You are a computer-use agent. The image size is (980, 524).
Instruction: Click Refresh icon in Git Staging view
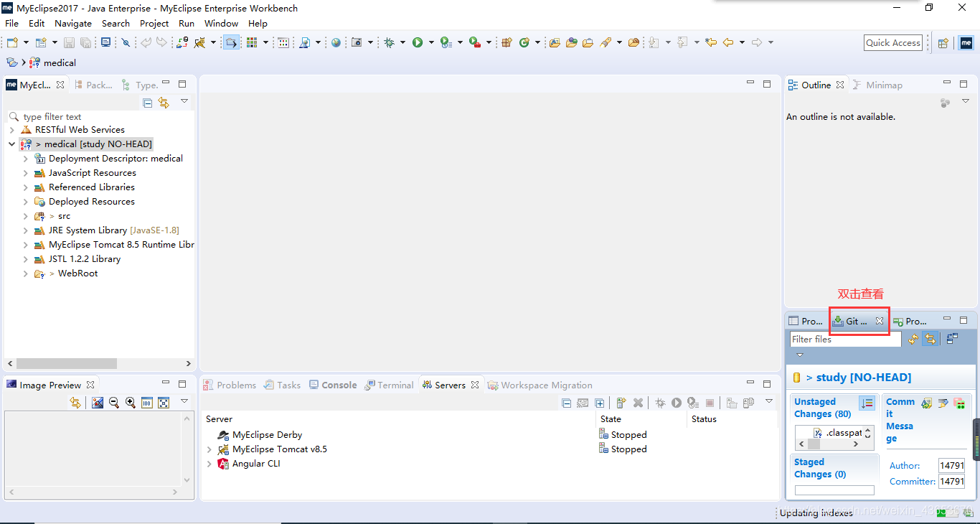click(x=913, y=339)
